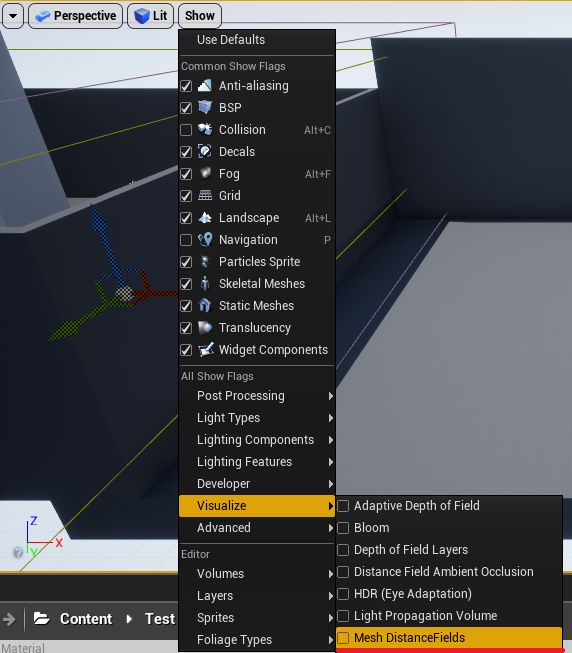Expand the Advanced submenu
572x653 pixels.
(257, 528)
